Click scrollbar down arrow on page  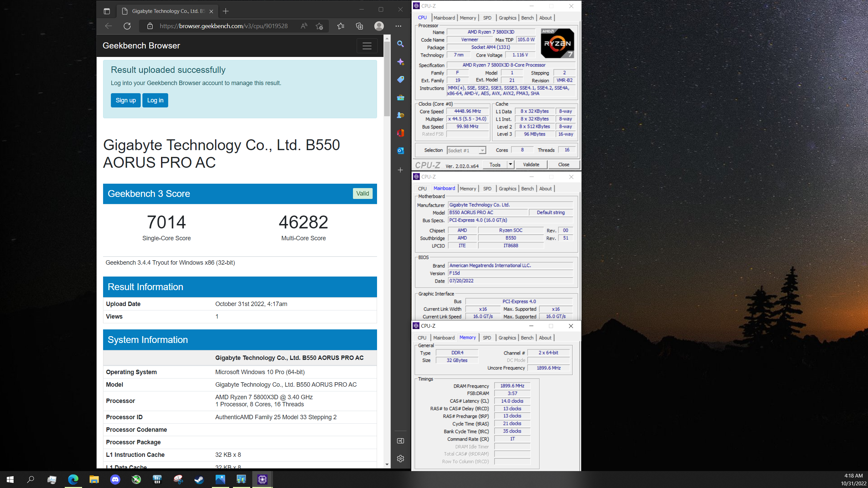pyautogui.click(x=387, y=465)
